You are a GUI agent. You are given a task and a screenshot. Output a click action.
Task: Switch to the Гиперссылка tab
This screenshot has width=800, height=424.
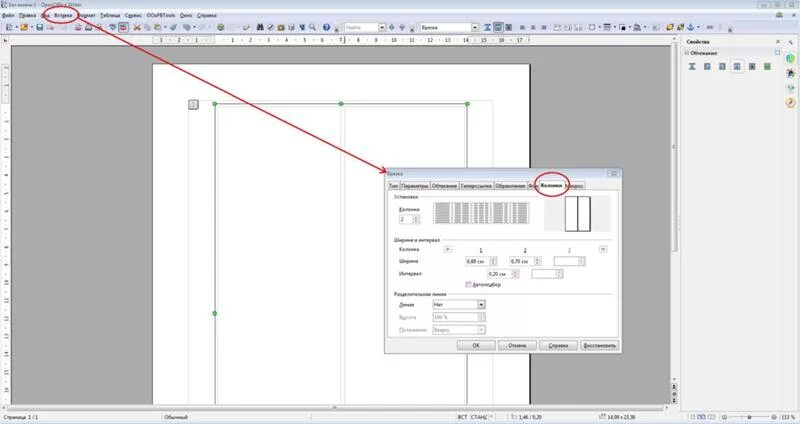point(476,186)
